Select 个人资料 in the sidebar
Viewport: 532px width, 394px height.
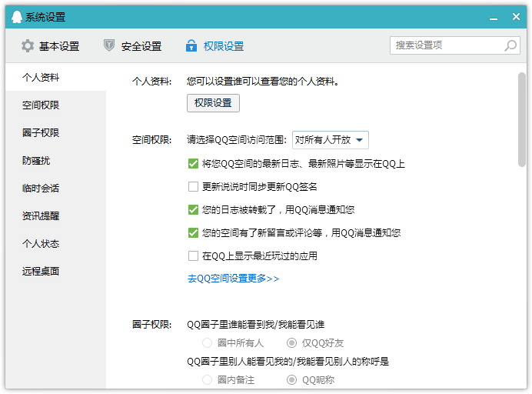coord(55,78)
